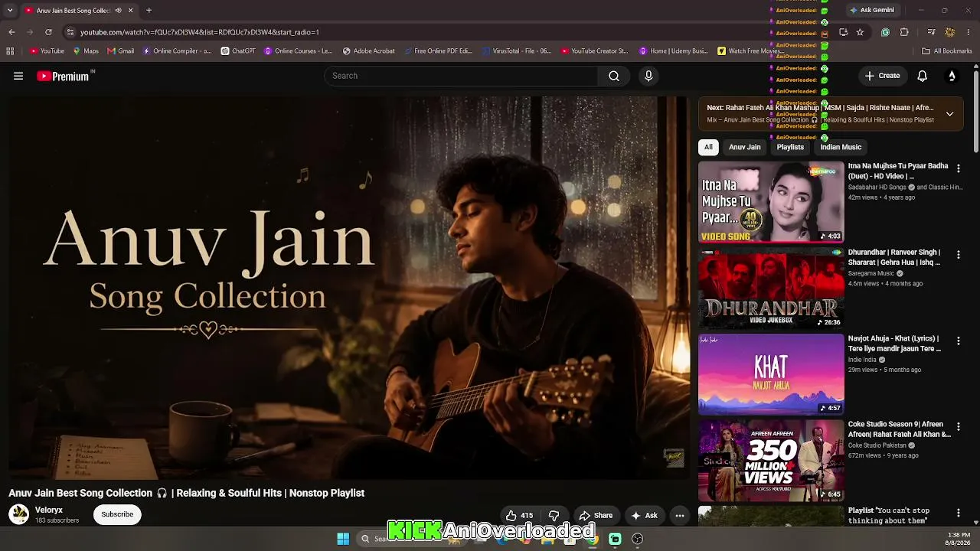The height and width of the screenshot is (551, 980).
Task: Open the VirusTotal bookmark
Action: [x=517, y=51]
